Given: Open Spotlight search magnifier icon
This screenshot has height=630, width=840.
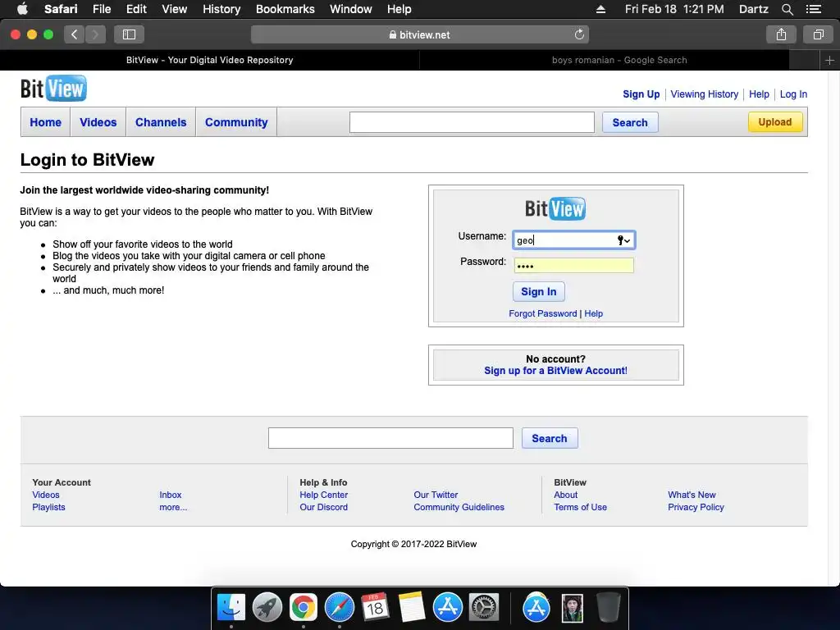Looking at the screenshot, I should tap(787, 9).
